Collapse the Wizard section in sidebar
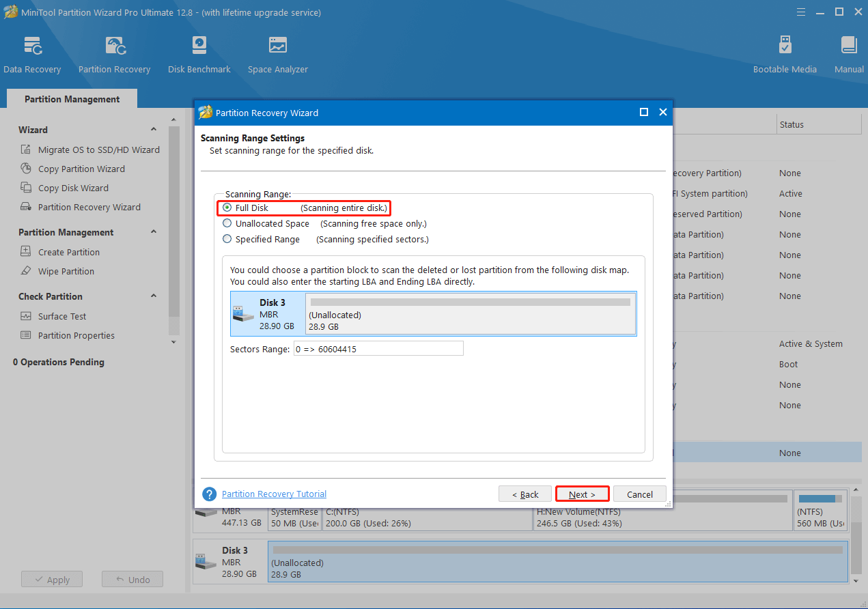Screen dimensions: 868x609 [x=153, y=130]
